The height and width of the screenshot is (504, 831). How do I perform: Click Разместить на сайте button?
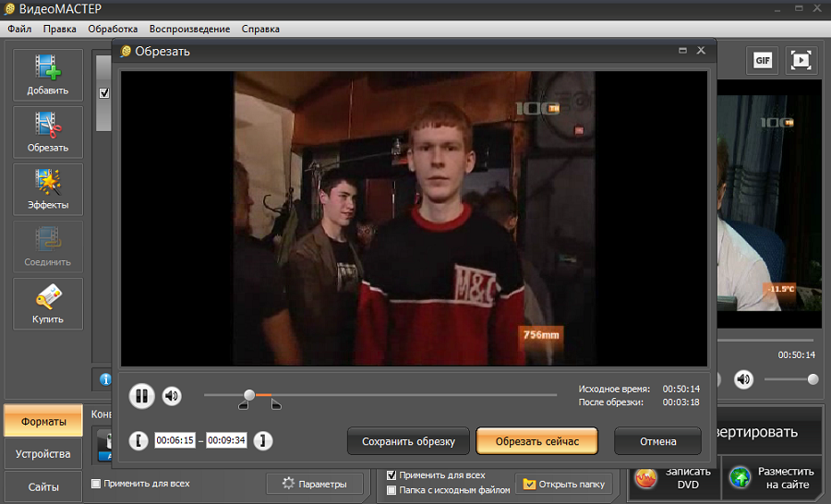(x=773, y=477)
